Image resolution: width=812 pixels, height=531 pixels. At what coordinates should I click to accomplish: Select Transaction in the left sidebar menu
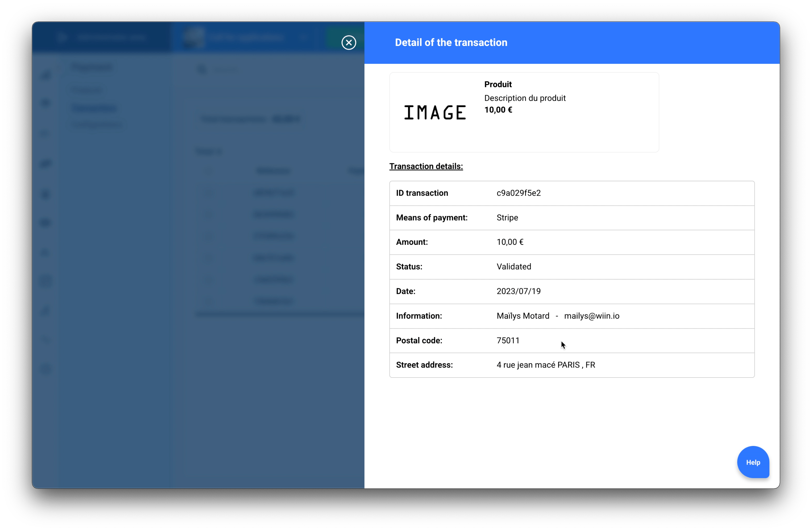click(x=94, y=108)
